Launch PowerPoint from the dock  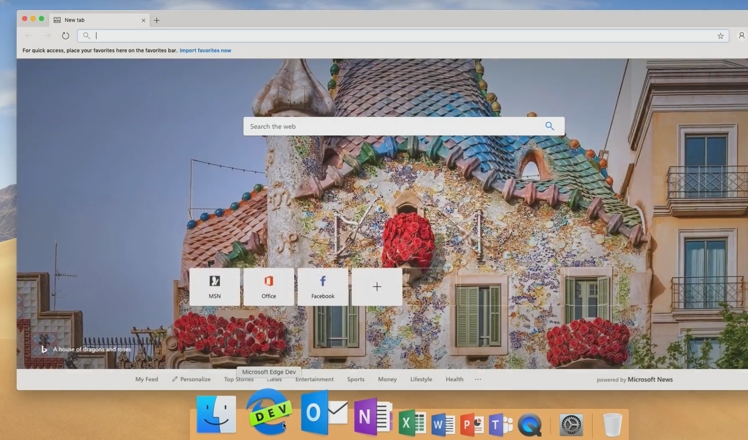point(472,424)
